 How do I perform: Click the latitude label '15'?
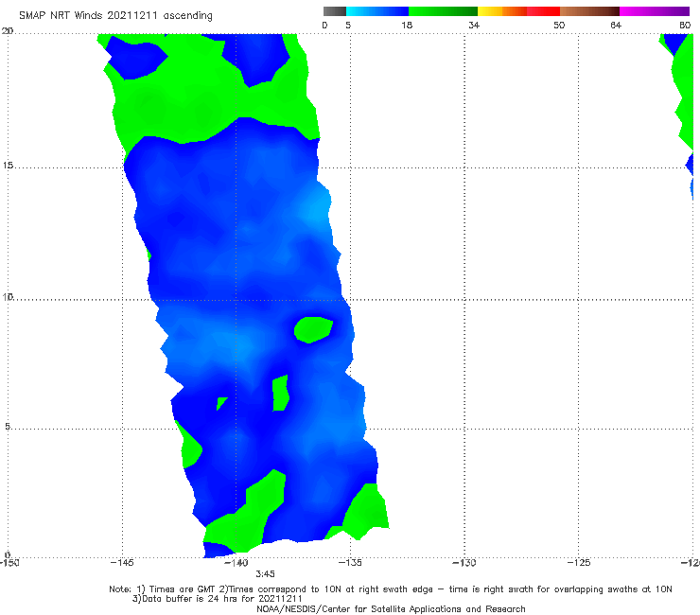[8, 166]
